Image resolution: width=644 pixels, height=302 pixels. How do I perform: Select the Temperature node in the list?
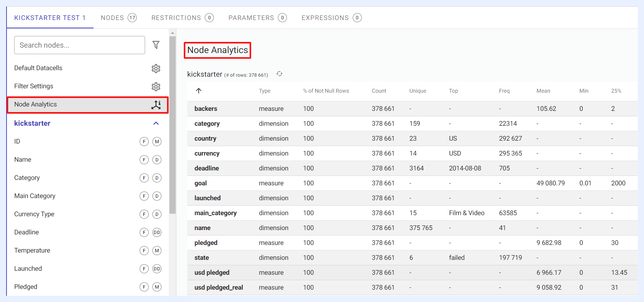pos(32,250)
